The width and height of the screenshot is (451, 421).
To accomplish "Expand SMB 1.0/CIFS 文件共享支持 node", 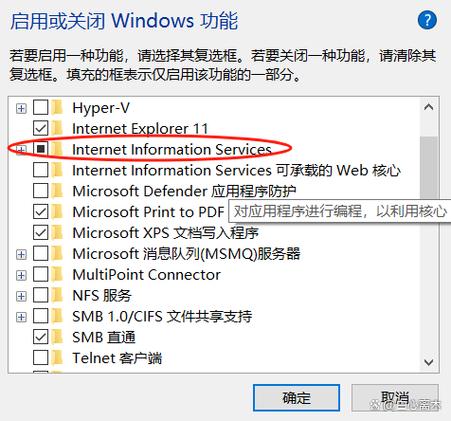I will (21, 317).
